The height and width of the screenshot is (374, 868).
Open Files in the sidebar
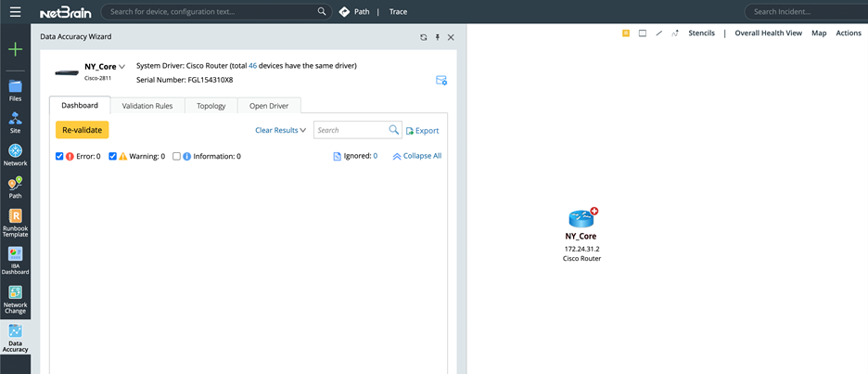pyautogui.click(x=16, y=92)
